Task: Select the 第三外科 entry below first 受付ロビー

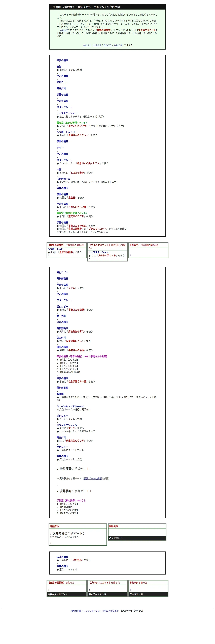Action: point(61,88)
